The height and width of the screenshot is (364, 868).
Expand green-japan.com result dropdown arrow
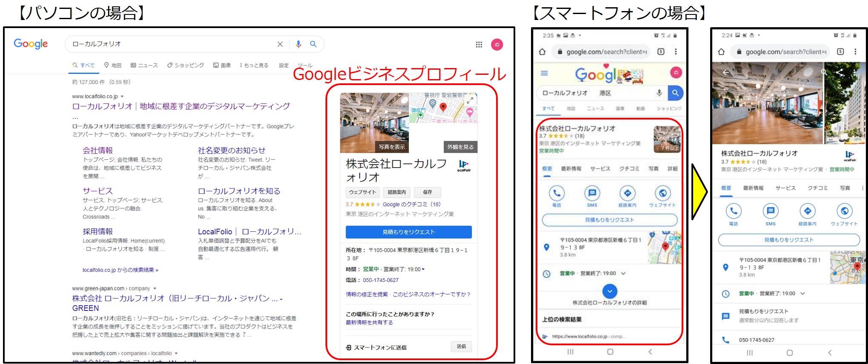pos(154,288)
